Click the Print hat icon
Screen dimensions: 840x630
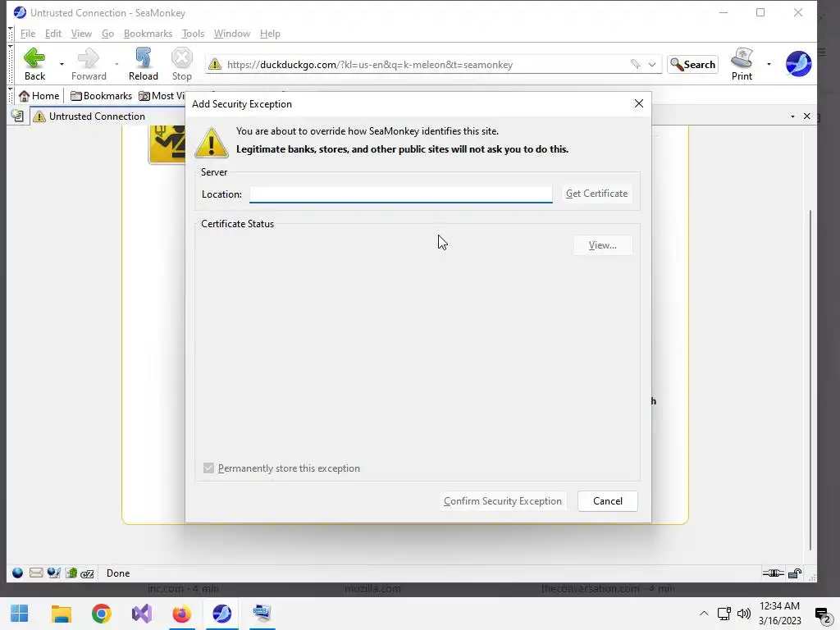[742, 64]
